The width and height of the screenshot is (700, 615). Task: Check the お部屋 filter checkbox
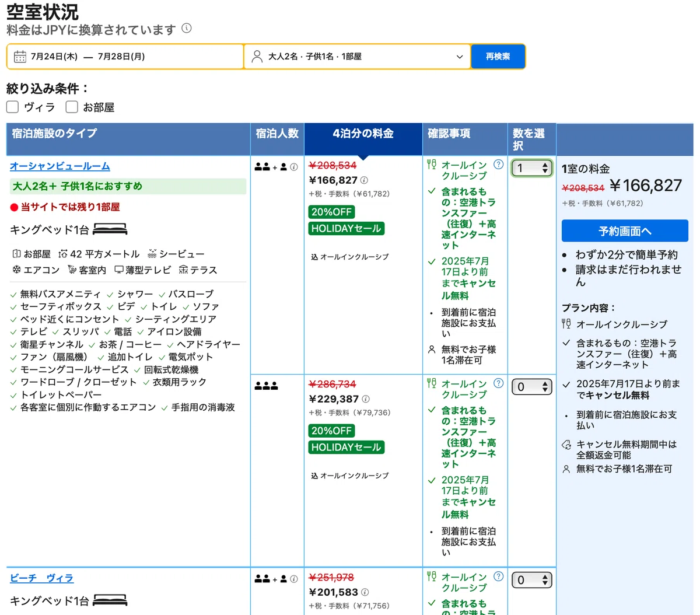[x=72, y=107]
